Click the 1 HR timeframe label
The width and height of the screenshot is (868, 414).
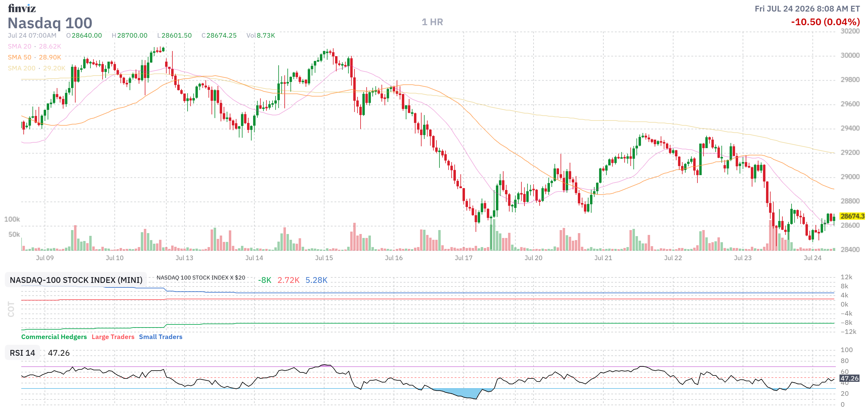(x=432, y=22)
